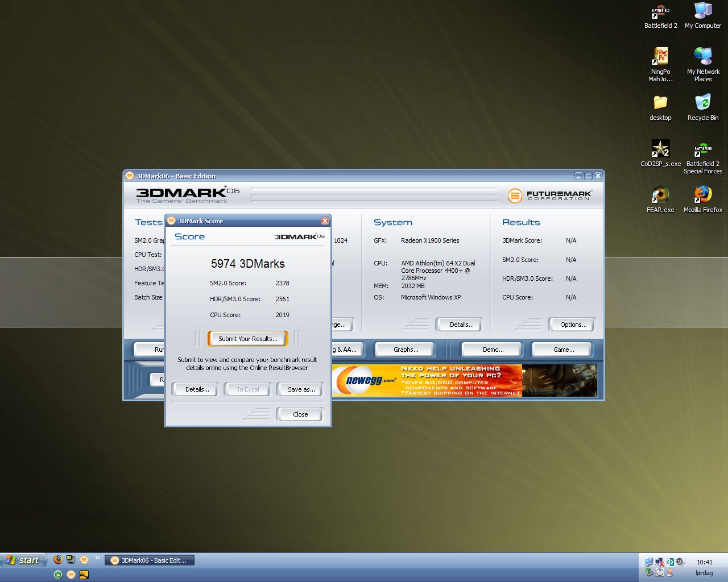Click the disabled To Excel button
Viewport: 728px width, 582px height.
click(x=247, y=389)
